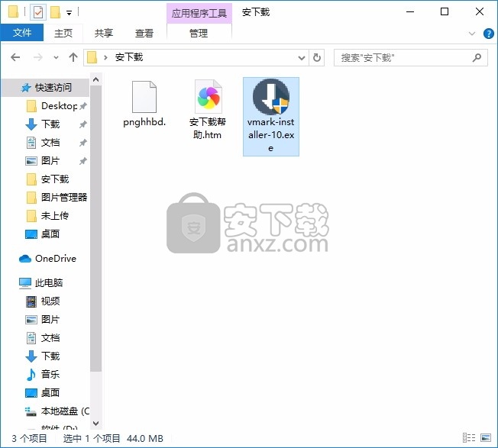Switch to the 主页 ribbon tab
This screenshot has height=448, width=498.
coord(63,33)
